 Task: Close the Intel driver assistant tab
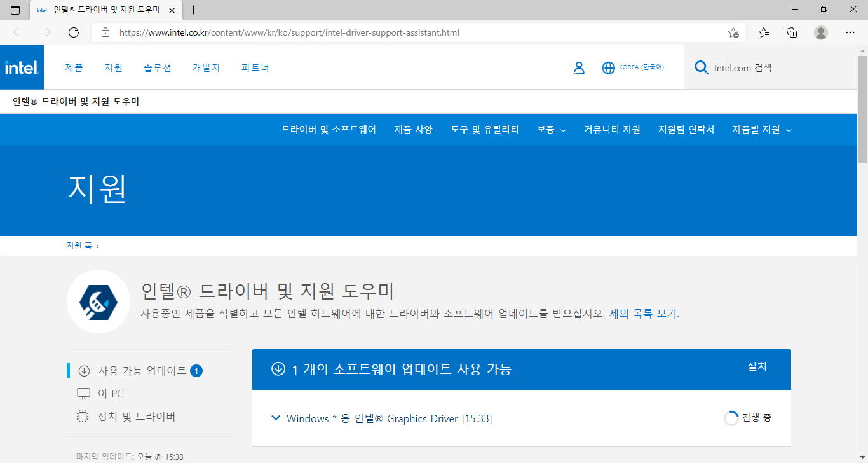(x=173, y=10)
